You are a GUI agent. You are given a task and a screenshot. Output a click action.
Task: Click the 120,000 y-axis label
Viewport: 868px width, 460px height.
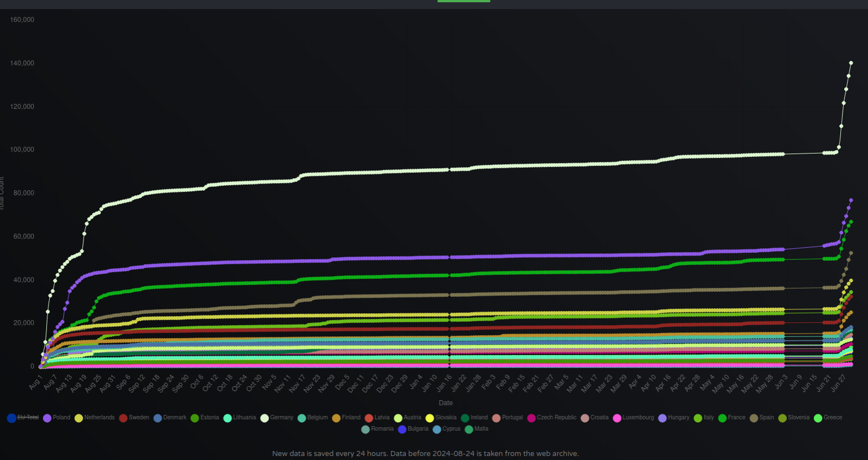[x=22, y=107]
